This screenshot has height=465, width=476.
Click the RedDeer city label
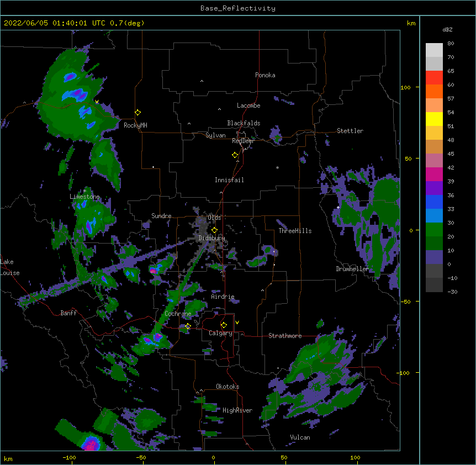(243, 141)
